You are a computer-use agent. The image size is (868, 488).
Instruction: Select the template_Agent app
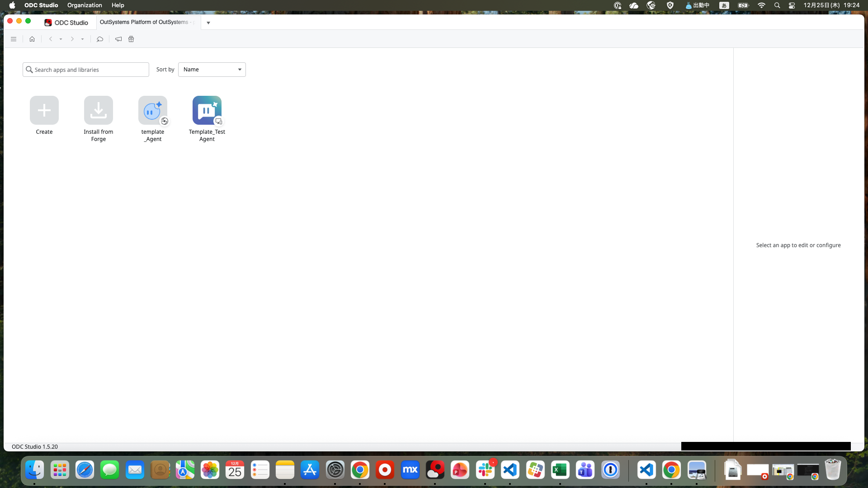pyautogui.click(x=153, y=110)
